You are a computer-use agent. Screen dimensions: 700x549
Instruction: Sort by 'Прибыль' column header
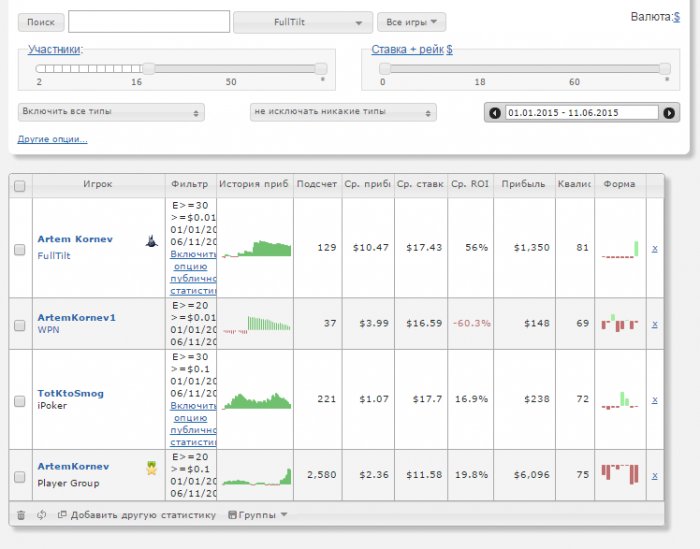(524, 185)
